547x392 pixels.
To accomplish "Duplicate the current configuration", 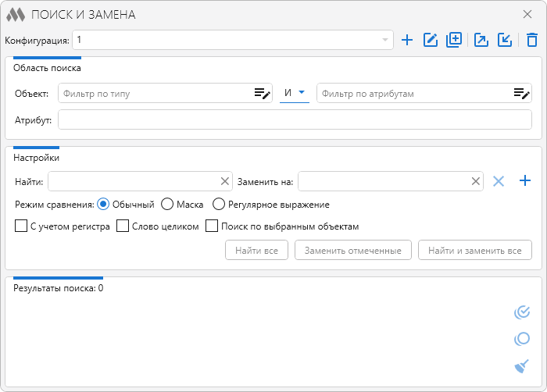I will click(x=454, y=41).
